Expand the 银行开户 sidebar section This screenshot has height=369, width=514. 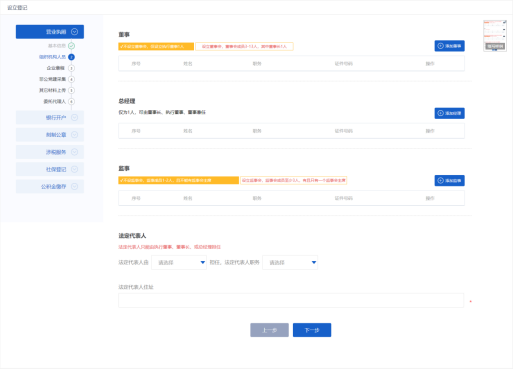pos(50,117)
